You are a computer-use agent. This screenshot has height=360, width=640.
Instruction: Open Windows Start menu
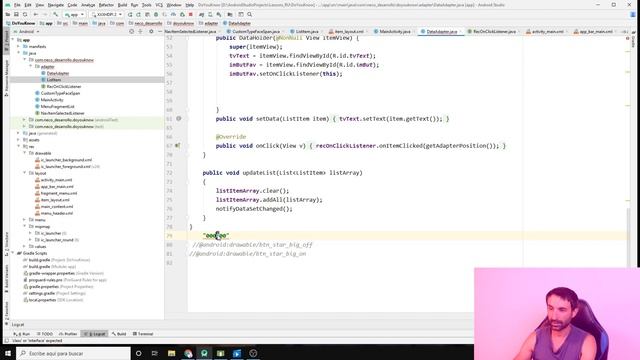tap(8, 353)
